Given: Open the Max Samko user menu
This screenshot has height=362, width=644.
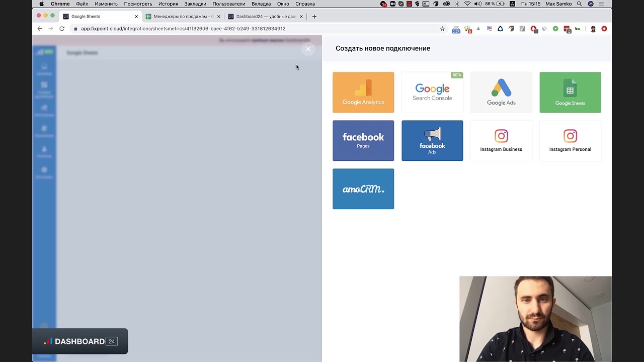Looking at the screenshot, I should (558, 4).
